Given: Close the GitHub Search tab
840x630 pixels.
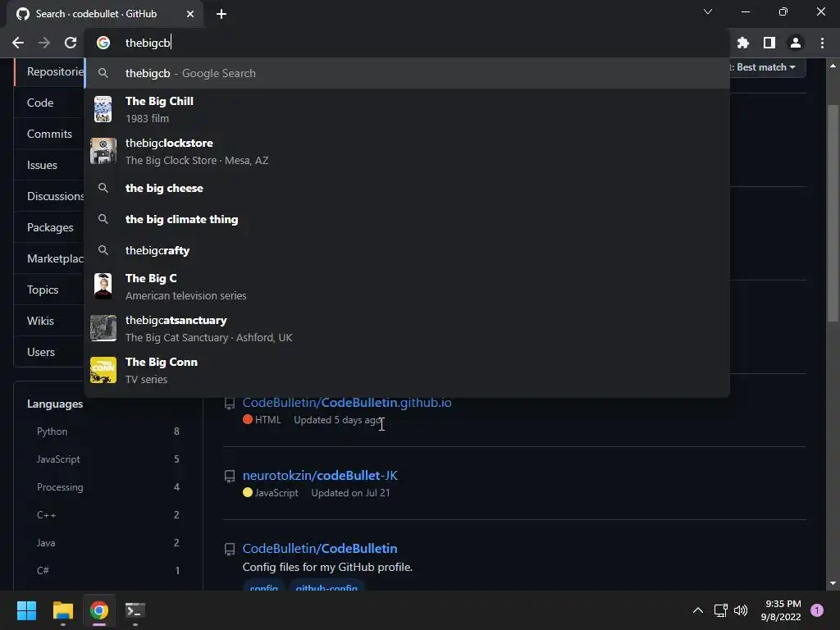Looking at the screenshot, I should pos(190,14).
